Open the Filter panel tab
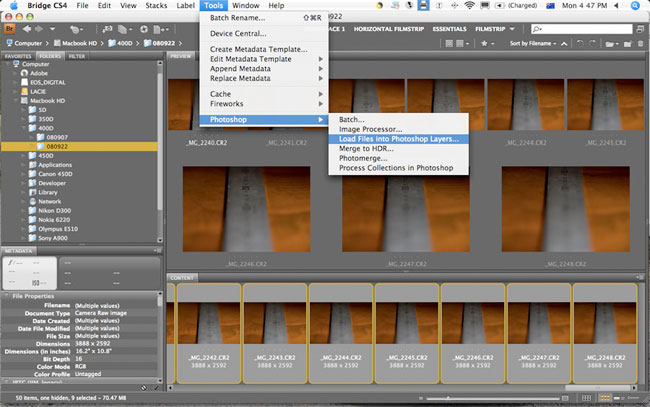Viewport: 650px width, 407px height. coord(77,56)
